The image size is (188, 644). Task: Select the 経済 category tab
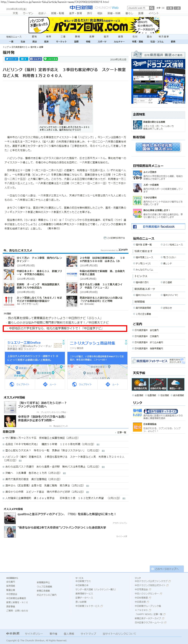(x=46, y=42)
